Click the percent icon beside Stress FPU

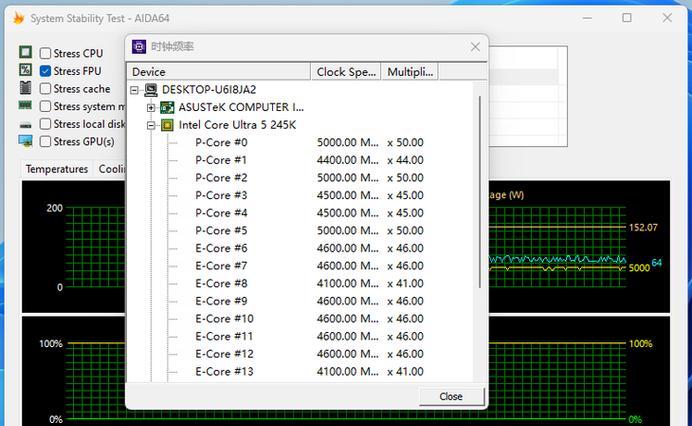click(26, 70)
